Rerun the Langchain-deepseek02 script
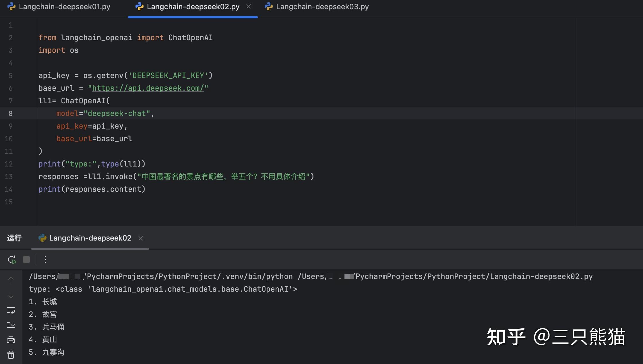643x364 pixels. tap(12, 260)
